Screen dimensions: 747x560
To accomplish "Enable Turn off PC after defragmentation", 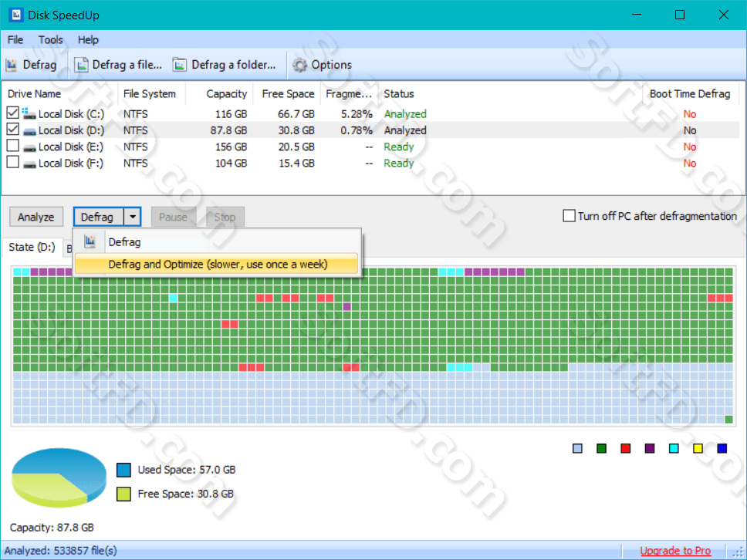I will point(569,216).
